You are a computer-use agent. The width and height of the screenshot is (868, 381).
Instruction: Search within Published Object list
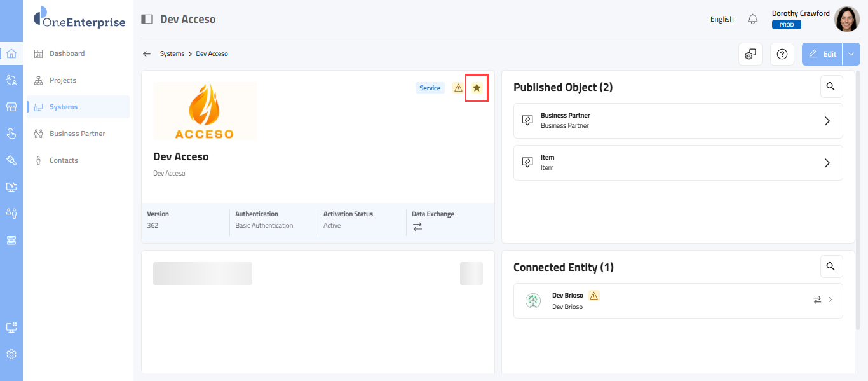pyautogui.click(x=831, y=87)
